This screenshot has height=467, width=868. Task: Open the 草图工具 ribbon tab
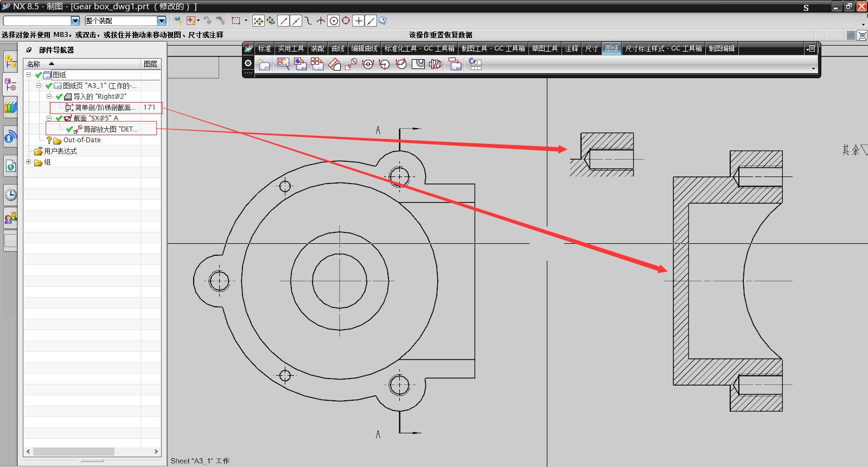[545, 48]
